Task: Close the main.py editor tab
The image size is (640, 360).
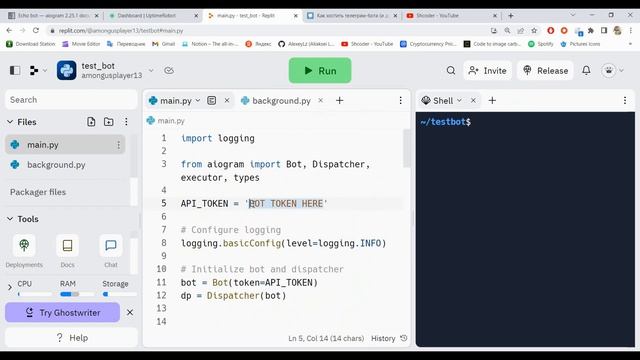Action: coord(227,100)
